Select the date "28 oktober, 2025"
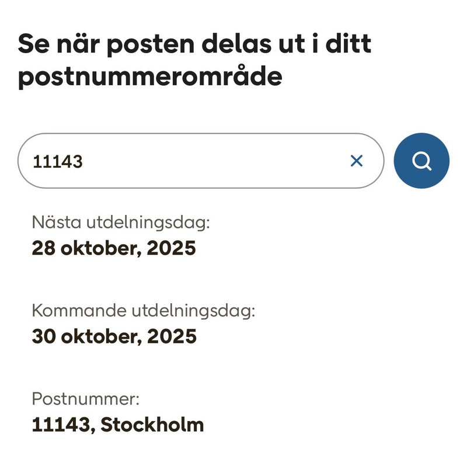The height and width of the screenshot is (476, 467). 114,248
